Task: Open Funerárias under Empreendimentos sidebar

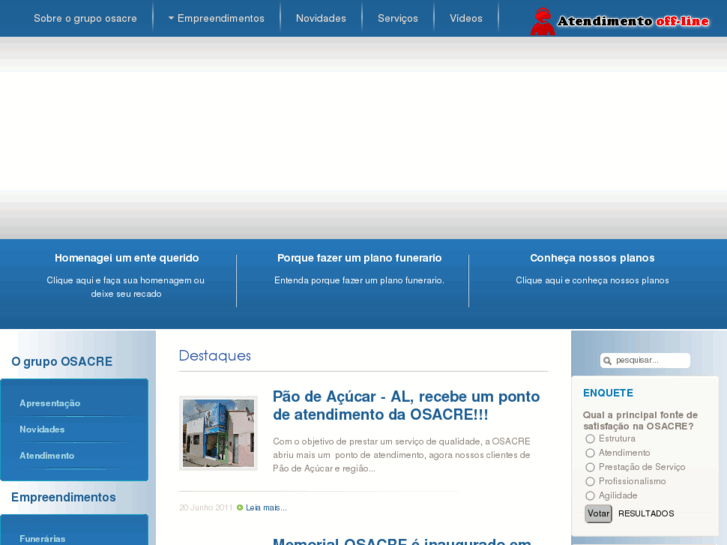Action: click(42, 539)
